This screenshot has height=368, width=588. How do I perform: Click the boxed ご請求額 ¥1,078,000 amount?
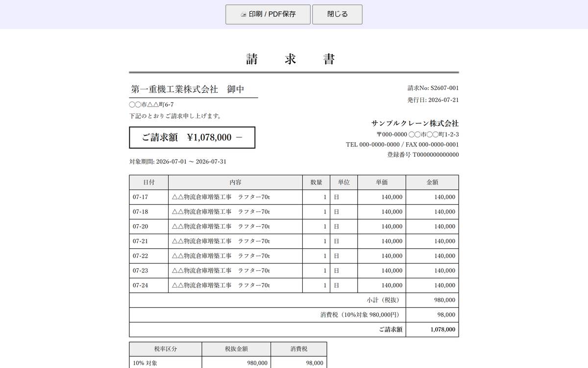point(192,137)
